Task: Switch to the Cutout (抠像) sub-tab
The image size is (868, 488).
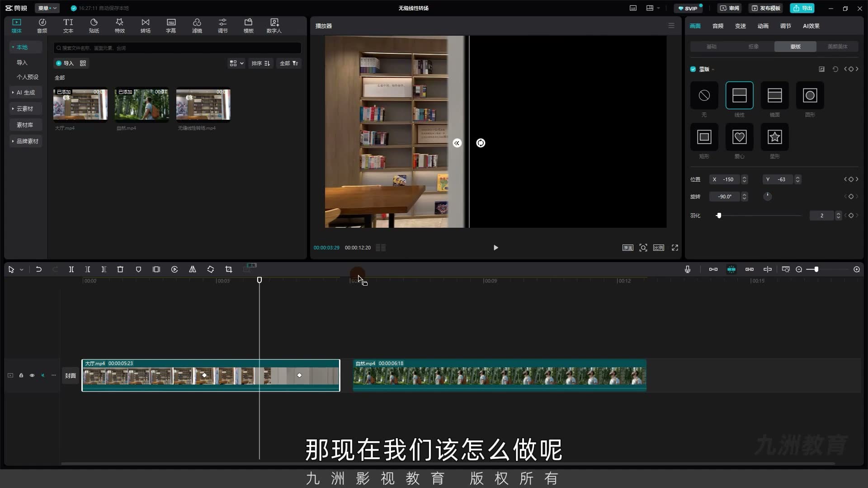Action: pos(754,47)
